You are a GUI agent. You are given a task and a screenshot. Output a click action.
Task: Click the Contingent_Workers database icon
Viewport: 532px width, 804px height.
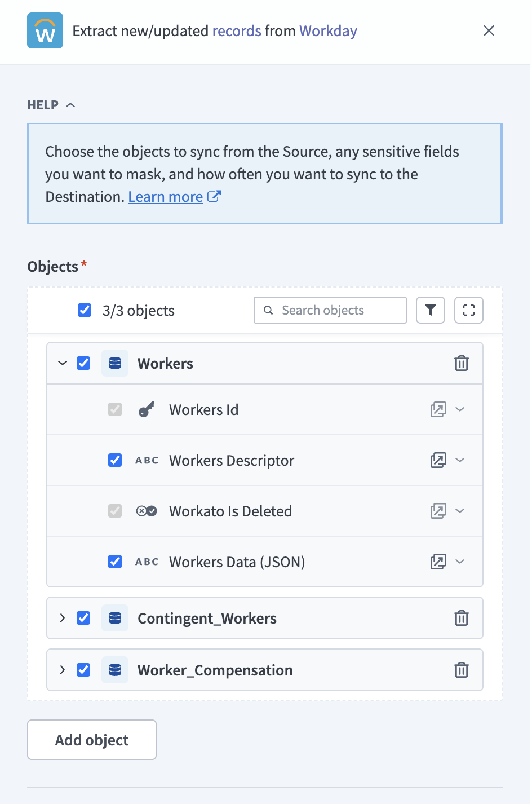click(x=115, y=618)
